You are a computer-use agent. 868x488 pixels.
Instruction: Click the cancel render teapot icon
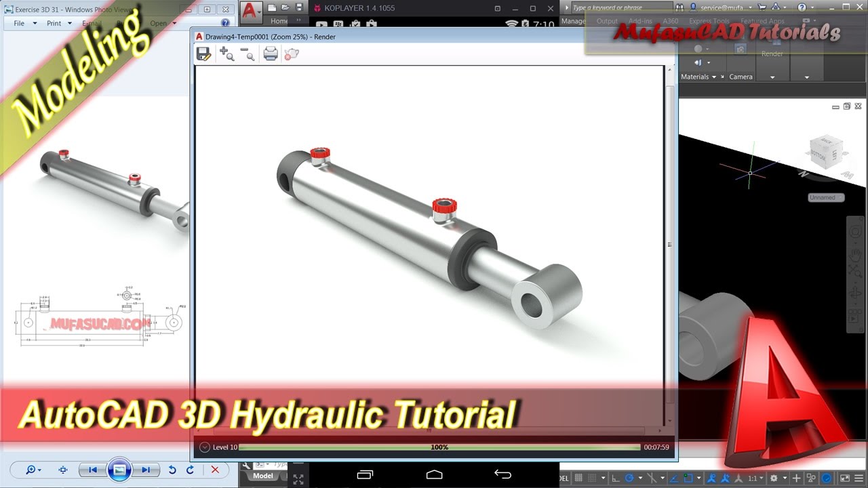(x=292, y=54)
